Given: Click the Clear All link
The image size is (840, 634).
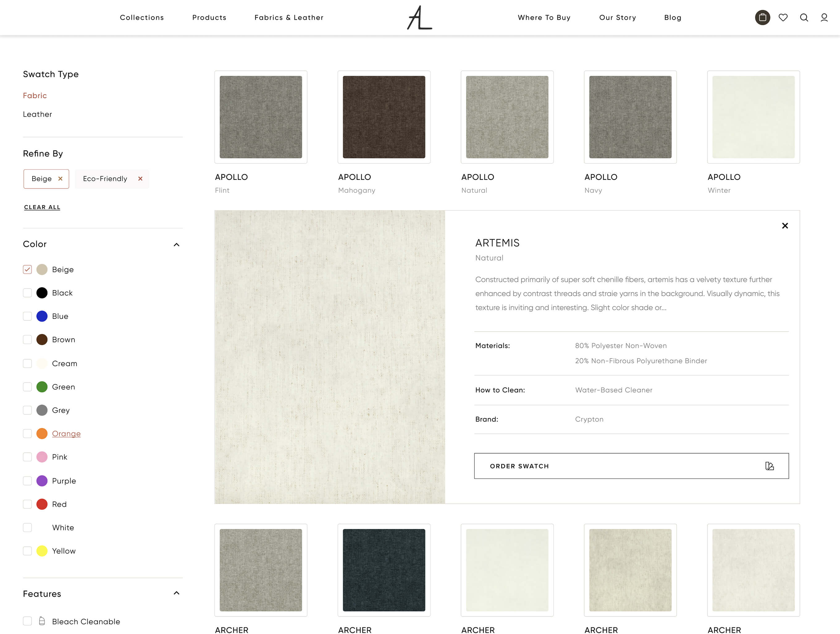Looking at the screenshot, I should pos(42,207).
